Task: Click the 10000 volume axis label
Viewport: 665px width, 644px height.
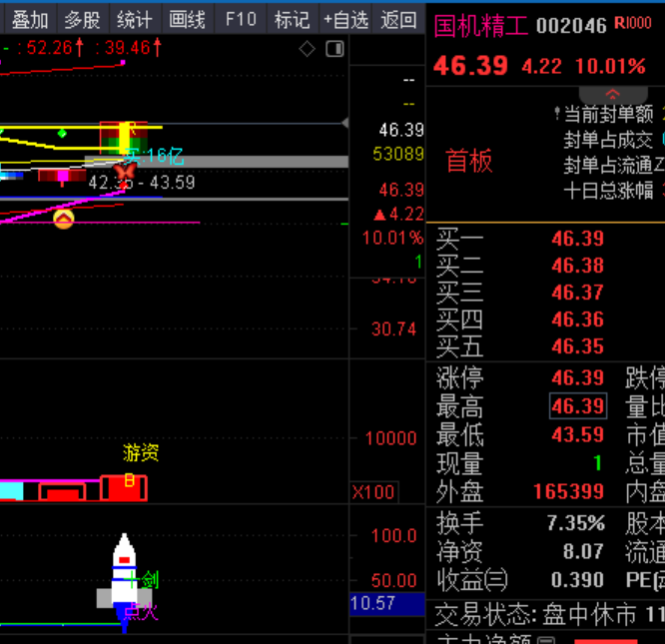Action: (x=391, y=438)
